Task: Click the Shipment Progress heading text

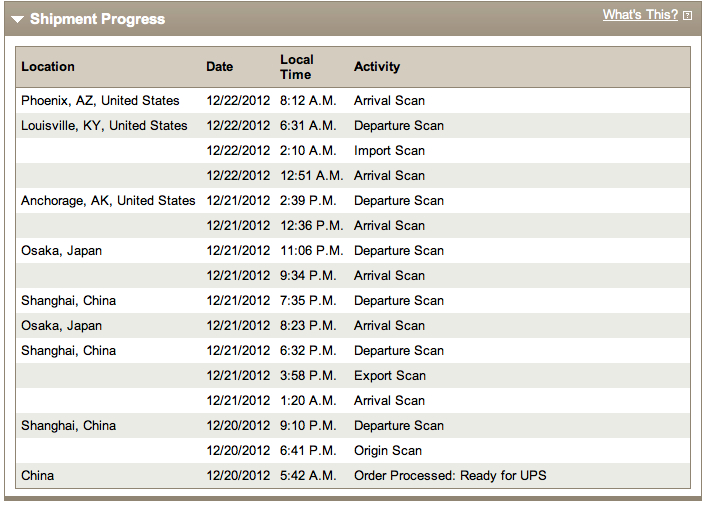Action: [x=97, y=19]
